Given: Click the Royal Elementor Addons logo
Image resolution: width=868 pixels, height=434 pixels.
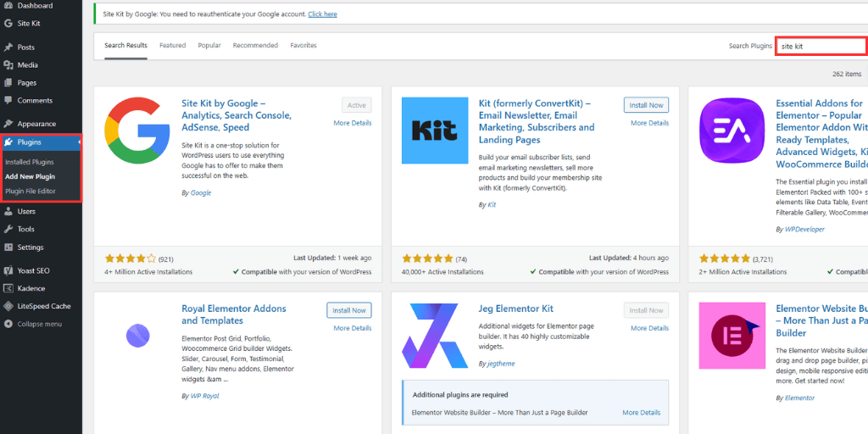Looking at the screenshot, I should click(x=137, y=336).
